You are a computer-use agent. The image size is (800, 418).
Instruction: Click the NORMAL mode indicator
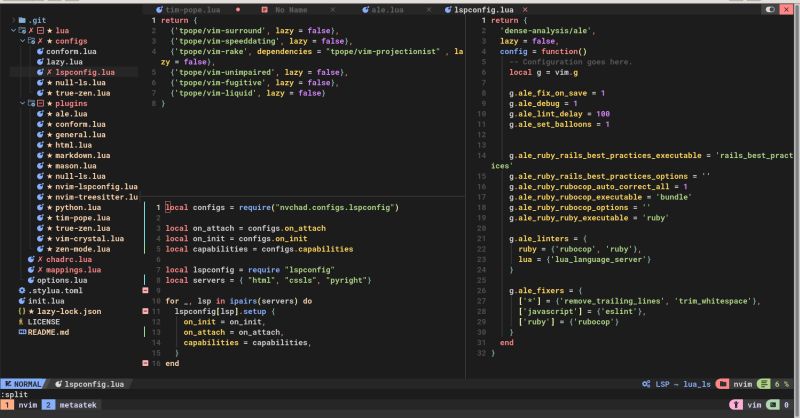click(23, 384)
